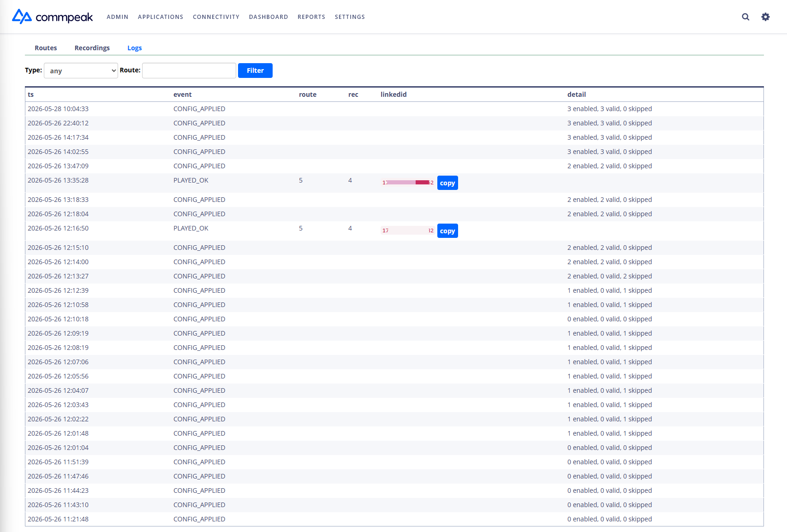The image size is (787, 532).
Task: Click PLAYED_OK event at 12:16:50
Action: 191,228
